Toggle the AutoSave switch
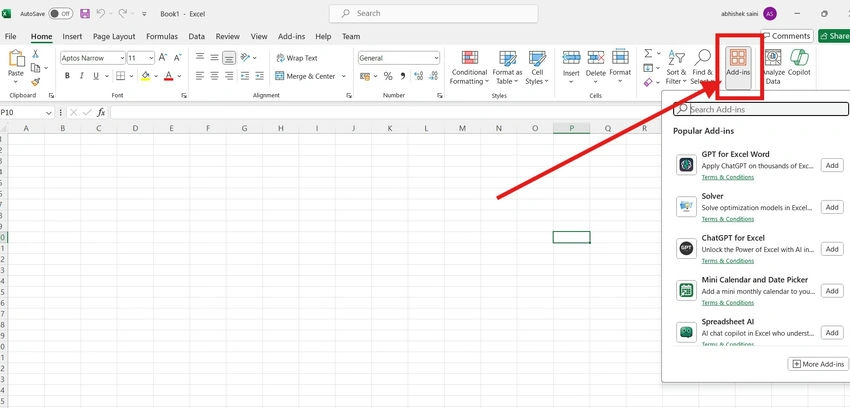Image resolution: width=850 pixels, height=408 pixels. 61,14
